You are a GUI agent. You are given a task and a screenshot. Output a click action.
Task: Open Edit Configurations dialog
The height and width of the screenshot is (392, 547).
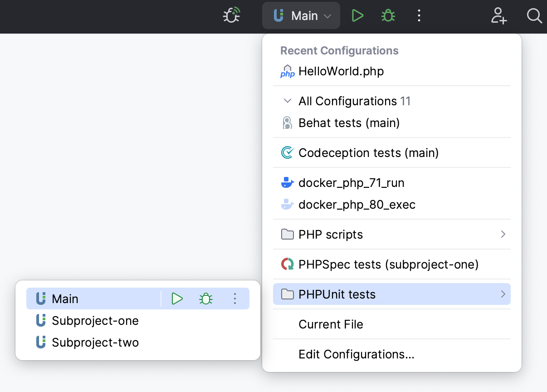[356, 354]
